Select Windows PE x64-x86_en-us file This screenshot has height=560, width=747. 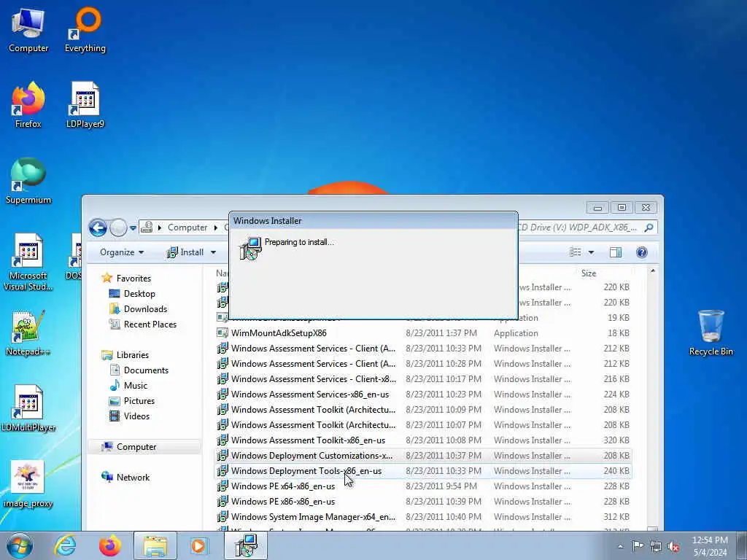(x=282, y=486)
